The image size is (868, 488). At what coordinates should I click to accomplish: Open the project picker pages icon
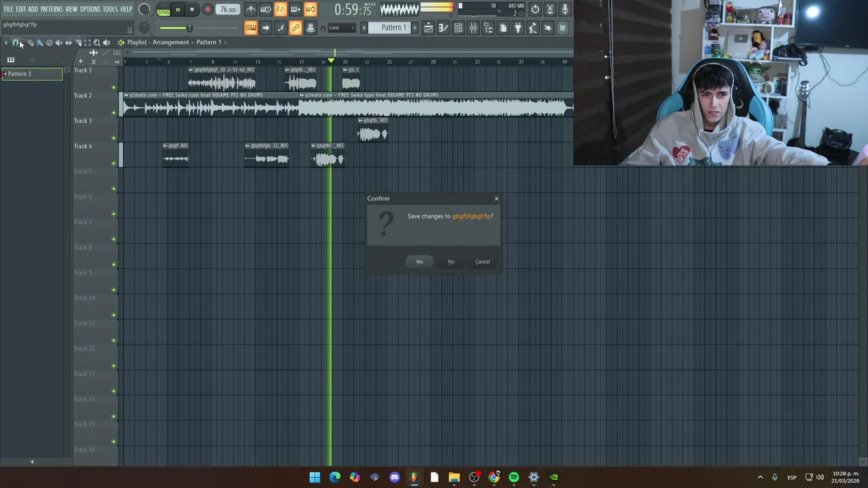(503, 27)
